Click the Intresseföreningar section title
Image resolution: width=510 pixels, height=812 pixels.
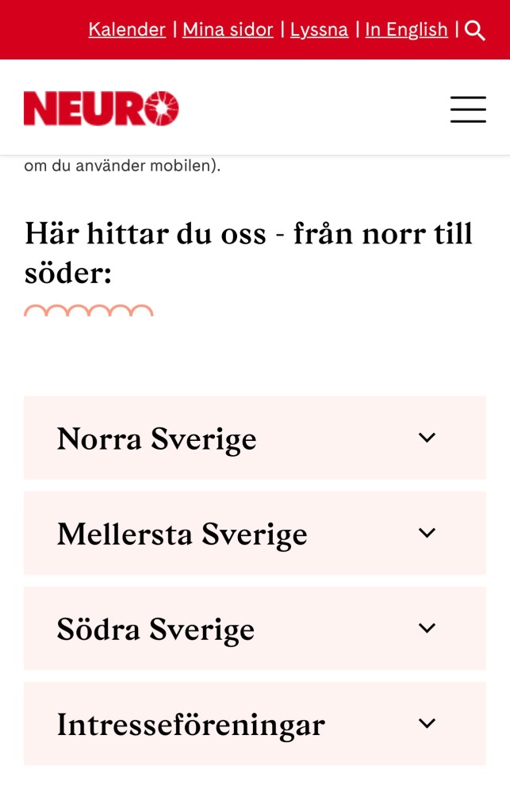coord(190,724)
